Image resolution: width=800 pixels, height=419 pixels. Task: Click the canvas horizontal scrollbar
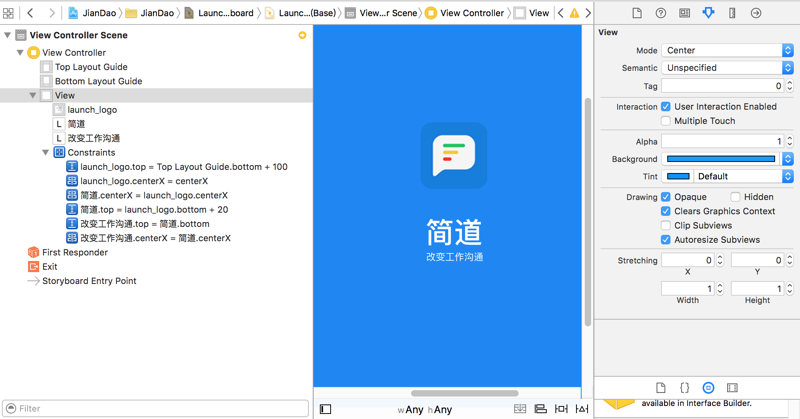click(x=465, y=393)
